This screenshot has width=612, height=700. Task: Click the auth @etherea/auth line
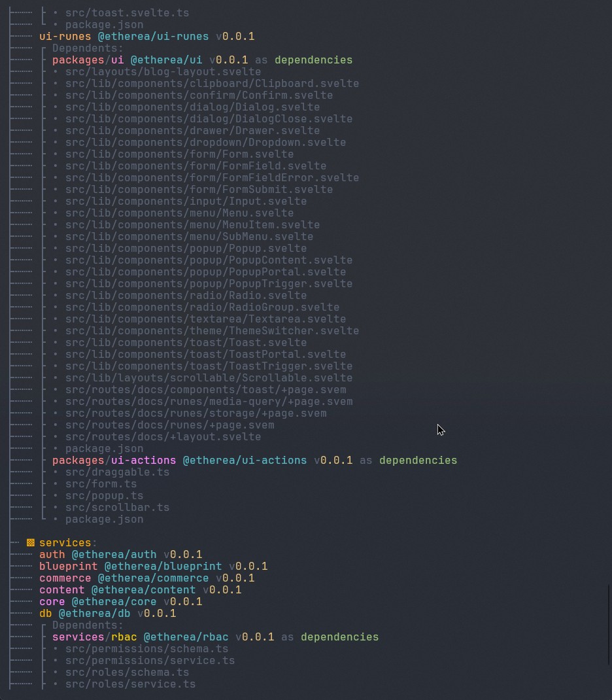tap(120, 555)
